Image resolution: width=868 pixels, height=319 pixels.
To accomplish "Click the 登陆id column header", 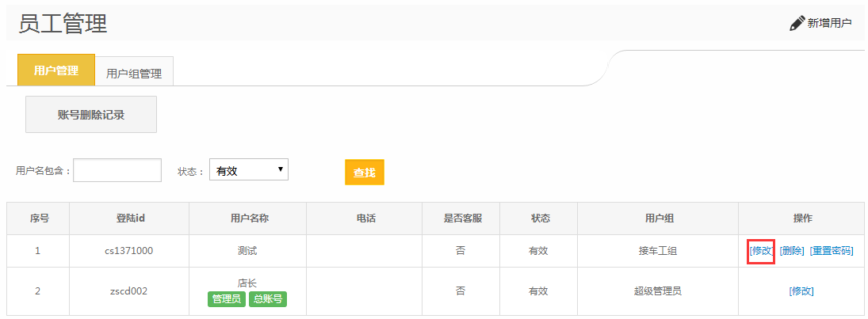I will (129, 218).
